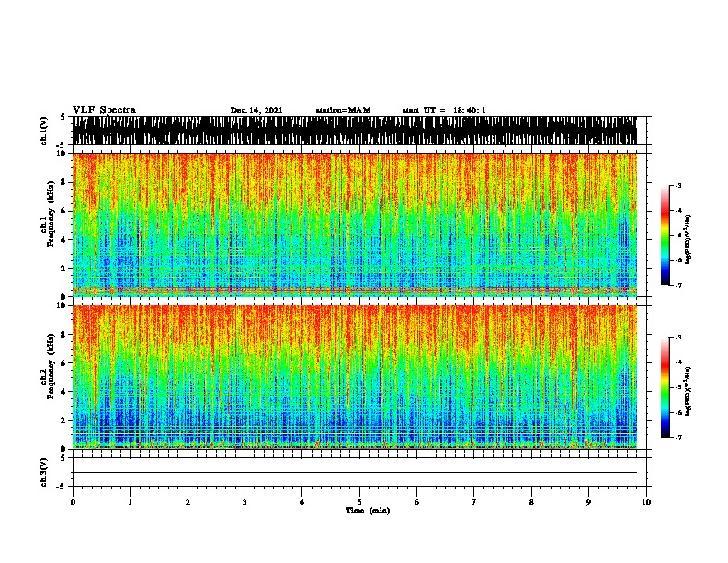Click the '10' tick on the Time axis
Image resolution: width=728 pixels, height=563 pixels.
tap(646, 502)
